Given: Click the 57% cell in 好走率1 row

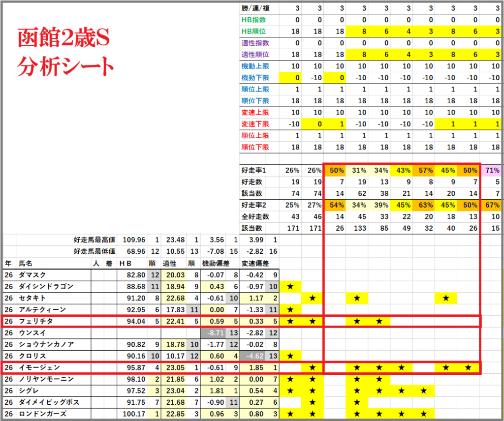Looking at the screenshot, I should click(424, 170).
